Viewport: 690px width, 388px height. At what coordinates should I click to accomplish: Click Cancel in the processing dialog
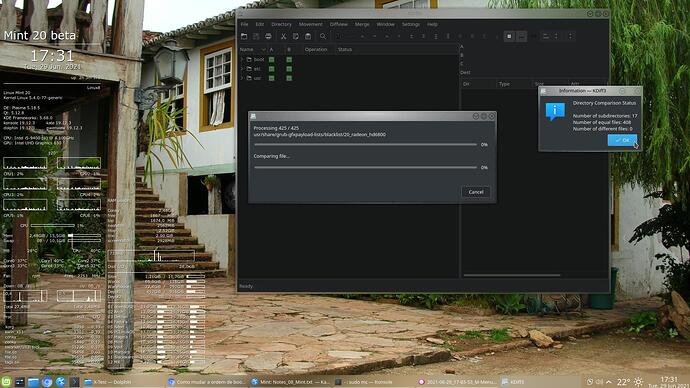tap(476, 192)
